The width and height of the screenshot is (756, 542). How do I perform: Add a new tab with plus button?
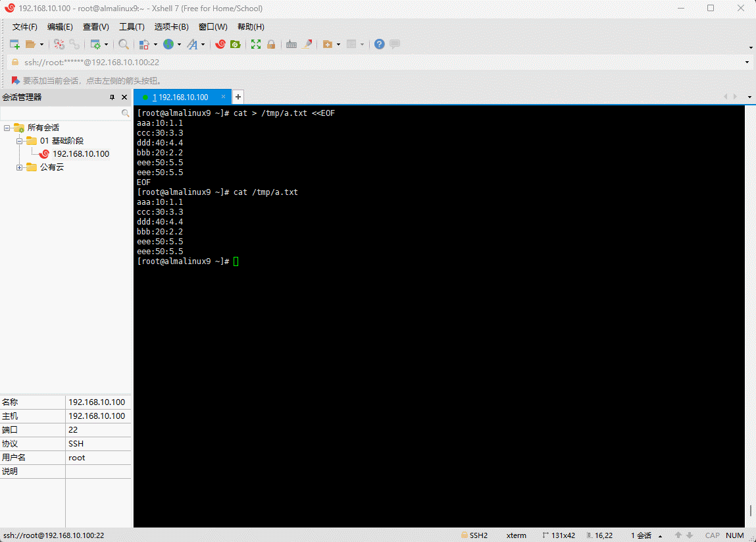[238, 97]
